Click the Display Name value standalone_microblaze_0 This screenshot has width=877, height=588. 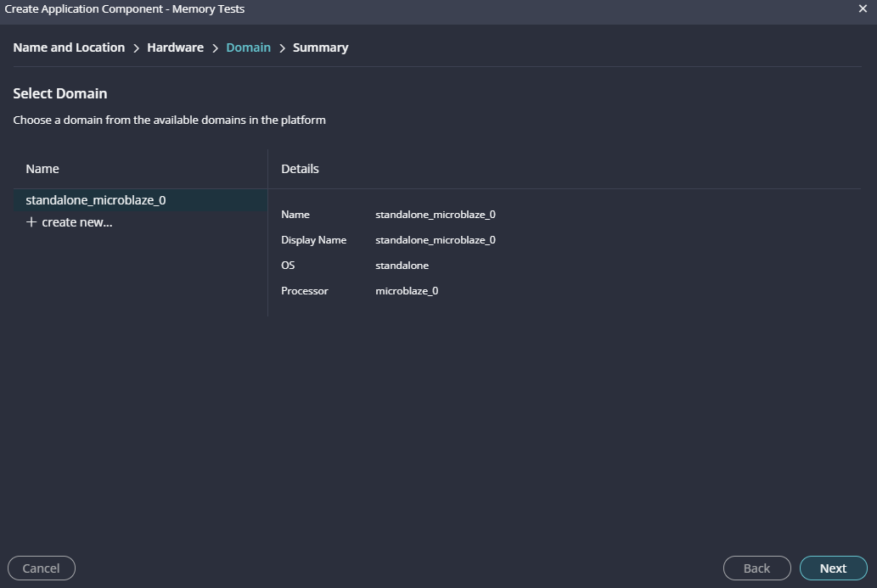(435, 240)
